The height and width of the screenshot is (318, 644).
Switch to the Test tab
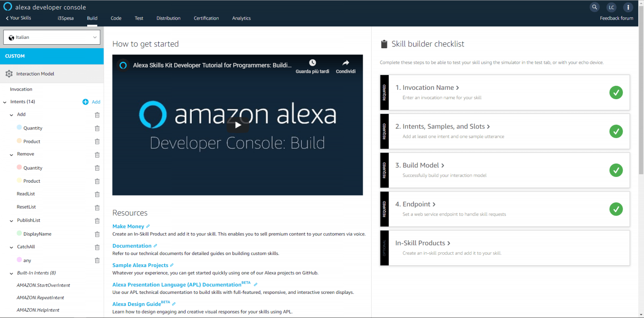tap(139, 18)
